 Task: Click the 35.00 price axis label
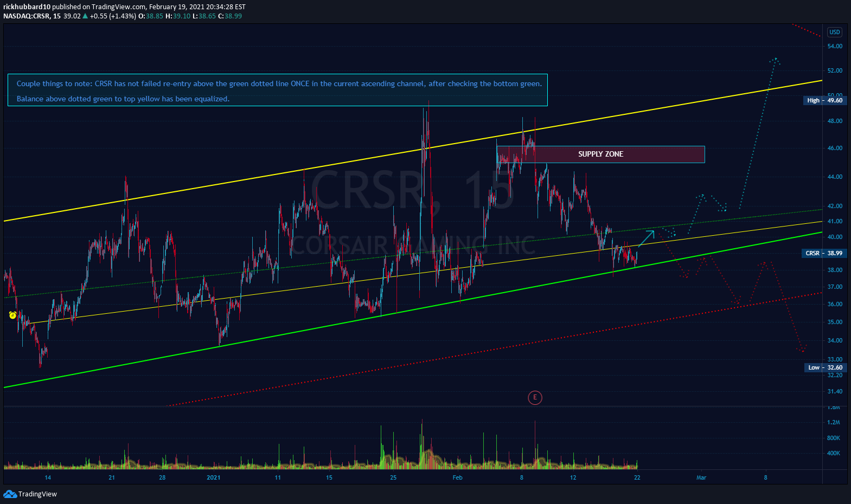point(835,322)
